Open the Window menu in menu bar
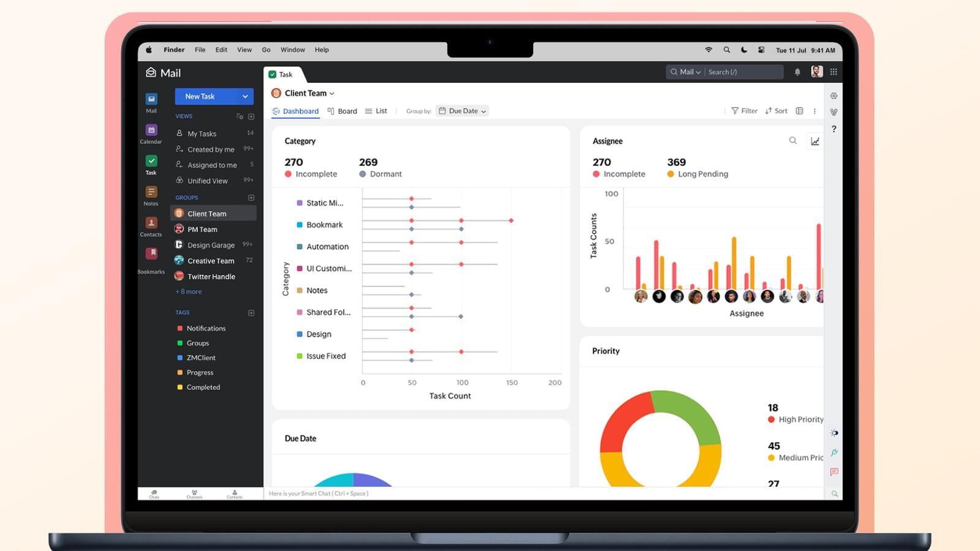Image resolution: width=980 pixels, height=551 pixels. click(292, 50)
